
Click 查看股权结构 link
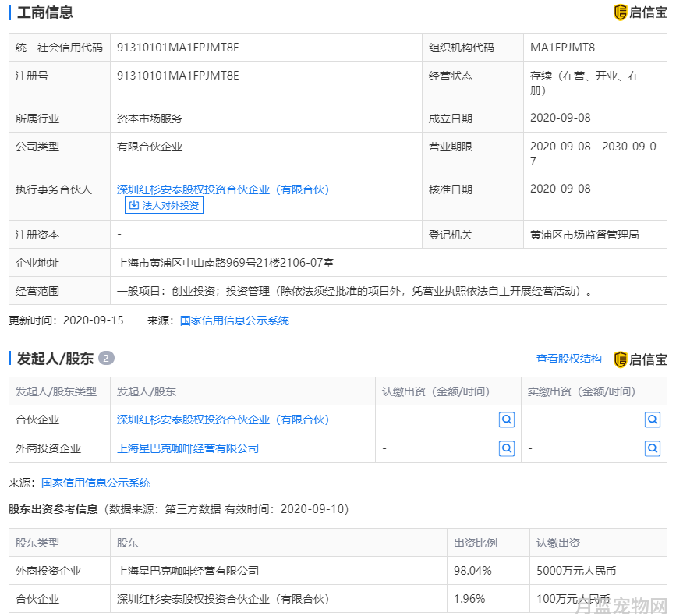(568, 359)
